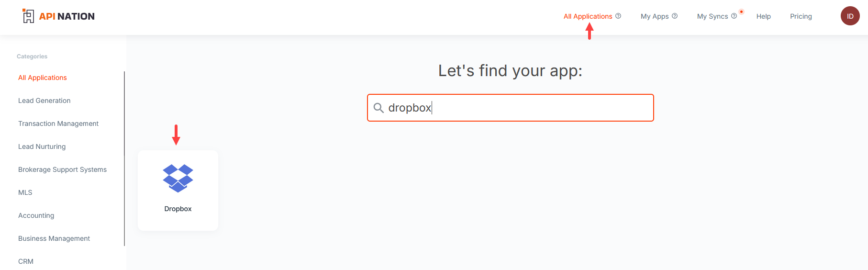This screenshot has height=270, width=868.
Task: Go to My Apps in navigation
Action: click(x=655, y=16)
